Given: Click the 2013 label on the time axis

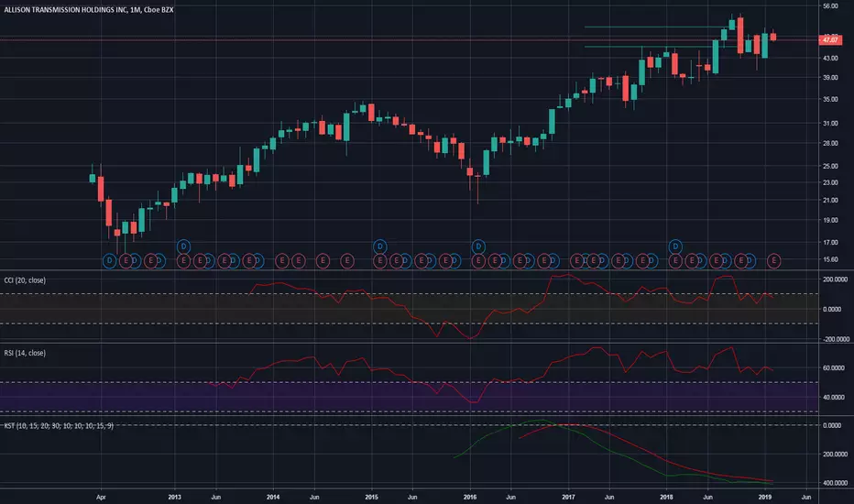Looking at the screenshot, I should click(174, 497).
